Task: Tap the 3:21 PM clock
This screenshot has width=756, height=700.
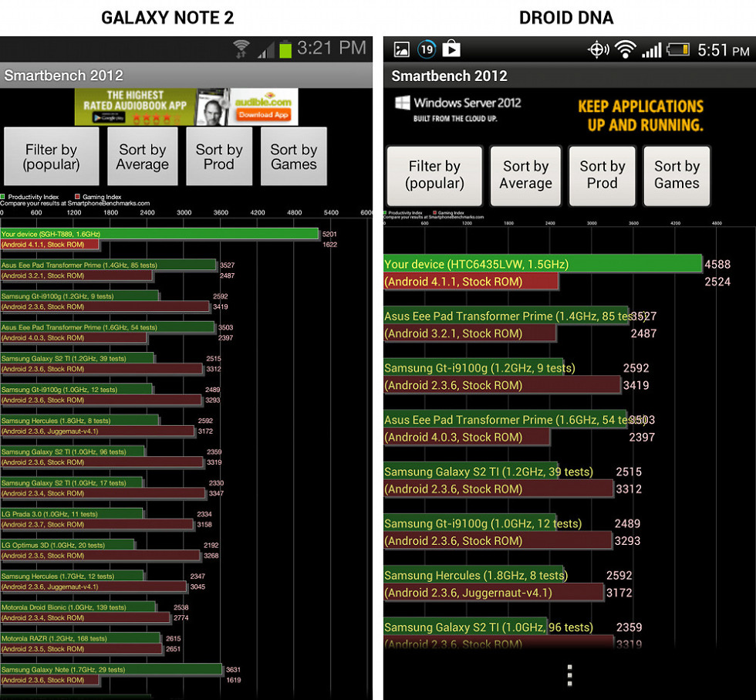Action: point(332,49)
